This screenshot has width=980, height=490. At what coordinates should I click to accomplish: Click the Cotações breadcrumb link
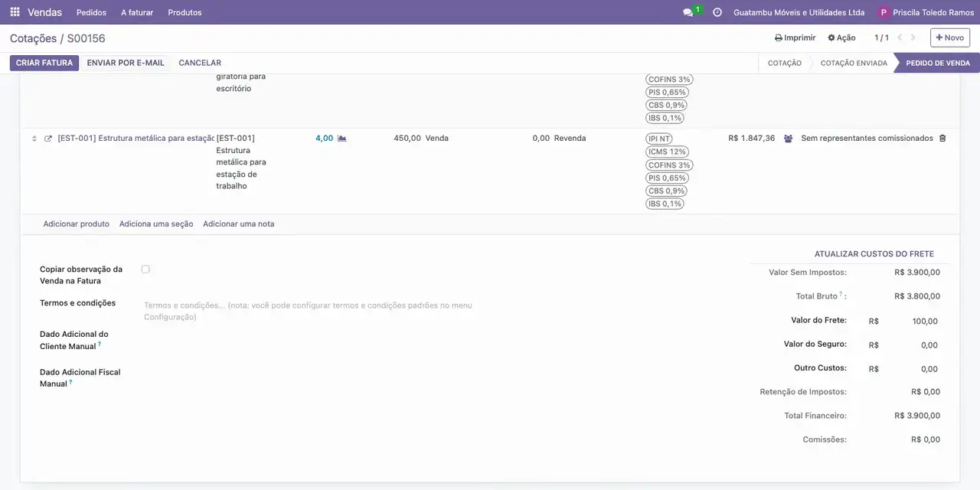[33, 38]
